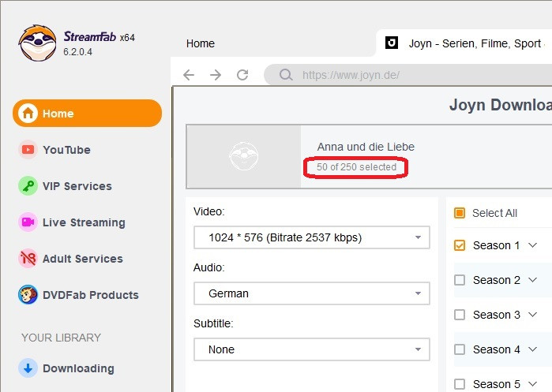
Task: Enable the Season 4 checkbox
Action: [x=460, y=349]
